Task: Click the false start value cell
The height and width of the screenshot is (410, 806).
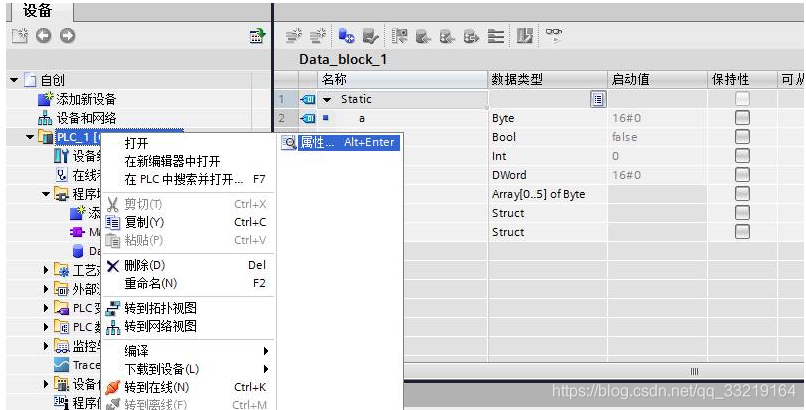Action: (x=657, y=137)
